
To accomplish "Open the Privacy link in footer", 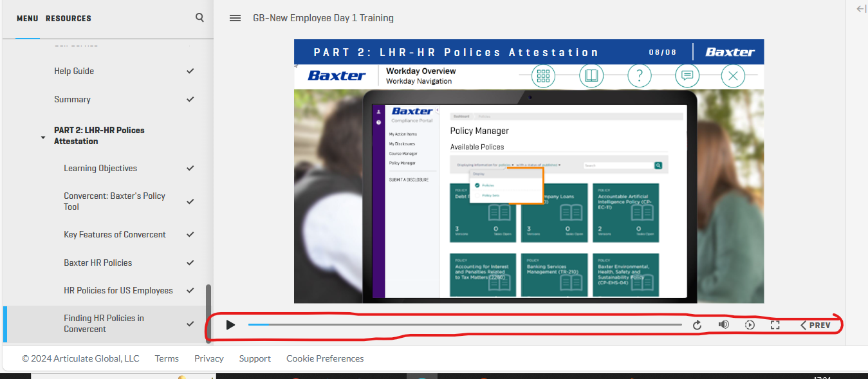I will (209, 358).
